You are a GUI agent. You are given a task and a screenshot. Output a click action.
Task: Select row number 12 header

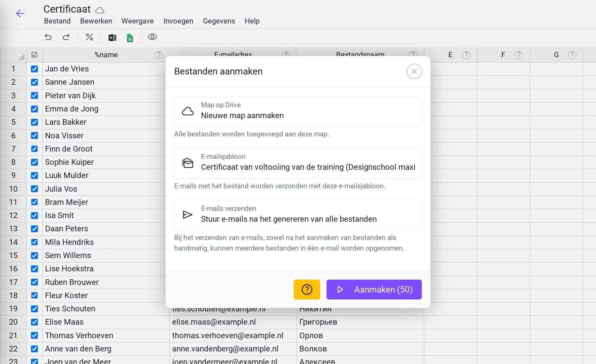coord(13,215)
